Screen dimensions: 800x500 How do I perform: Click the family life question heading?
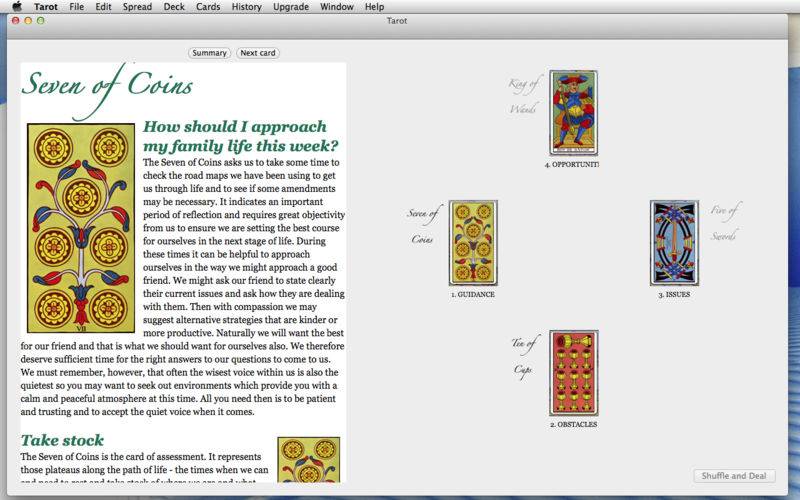coord(241,136)
